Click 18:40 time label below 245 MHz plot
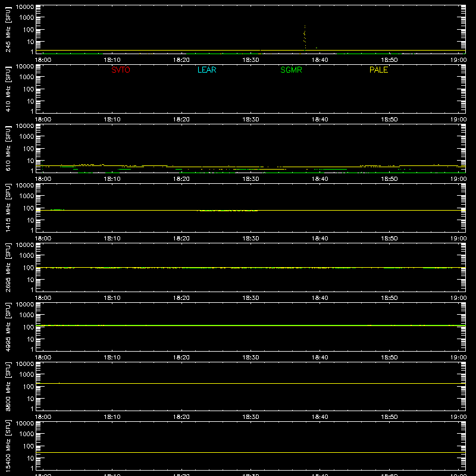 [x=320, y=60]
